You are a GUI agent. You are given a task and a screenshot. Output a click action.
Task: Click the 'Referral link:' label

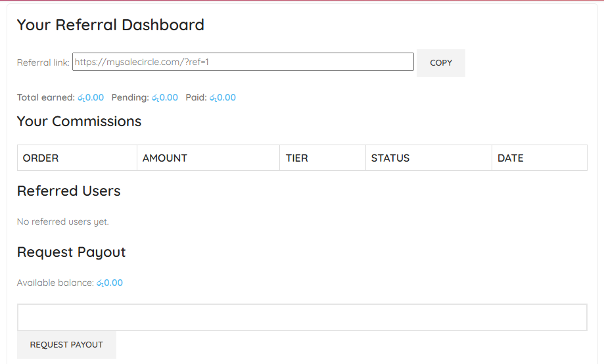click(43, 63)
